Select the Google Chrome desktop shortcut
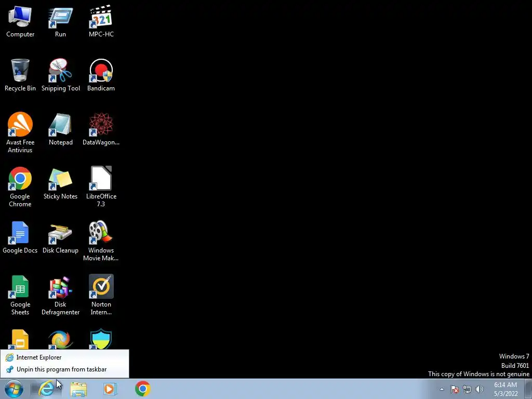Screen dimensions: 532x399 pos(20,187)
